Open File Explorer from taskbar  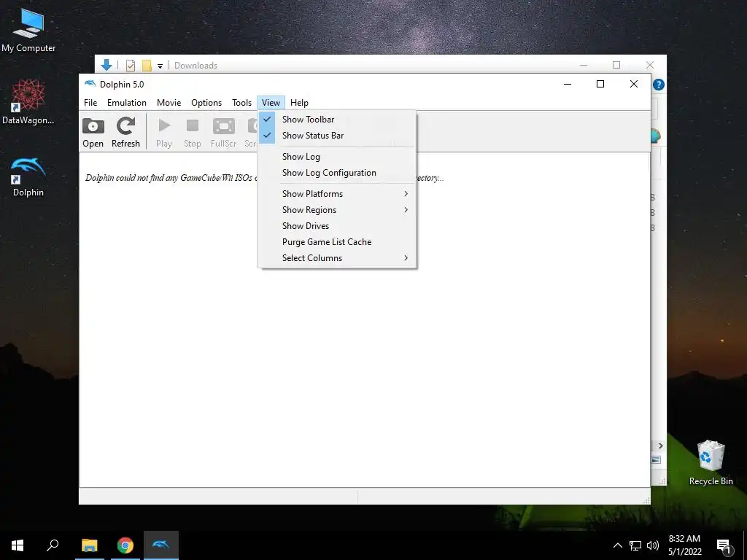pos(90,545)
